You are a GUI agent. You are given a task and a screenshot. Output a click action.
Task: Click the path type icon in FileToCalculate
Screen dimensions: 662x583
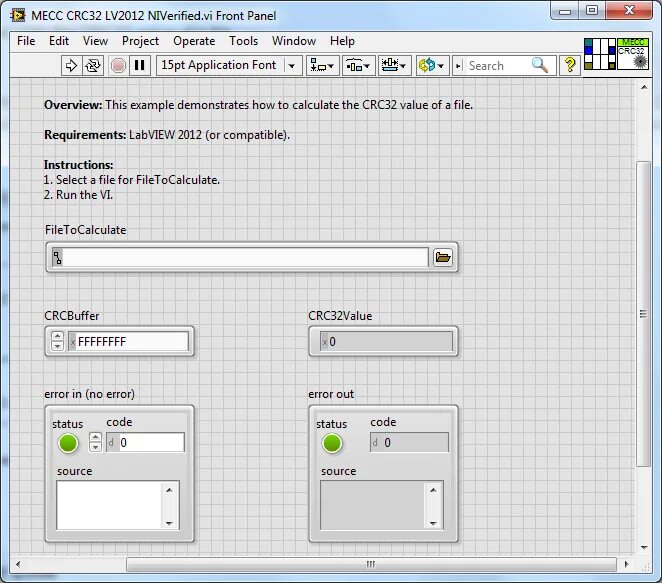point(57,258)
